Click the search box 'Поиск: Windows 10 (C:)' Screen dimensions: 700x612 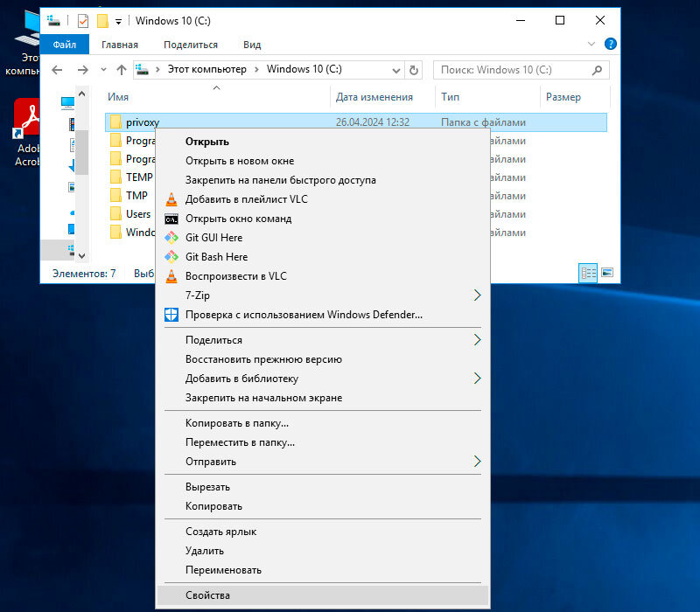(521, 70)
